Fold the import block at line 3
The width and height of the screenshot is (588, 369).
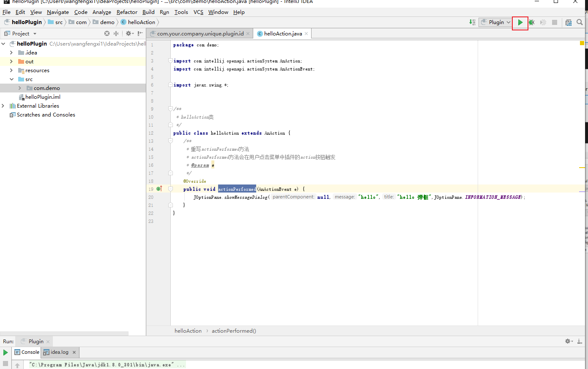pos(170,61)
